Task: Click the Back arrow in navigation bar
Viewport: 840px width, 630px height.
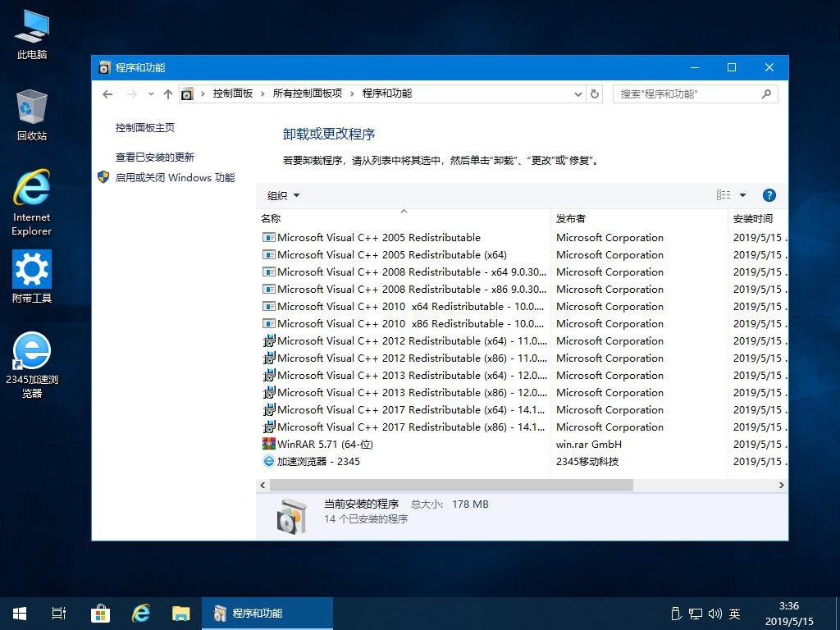Action: point(107,94)
